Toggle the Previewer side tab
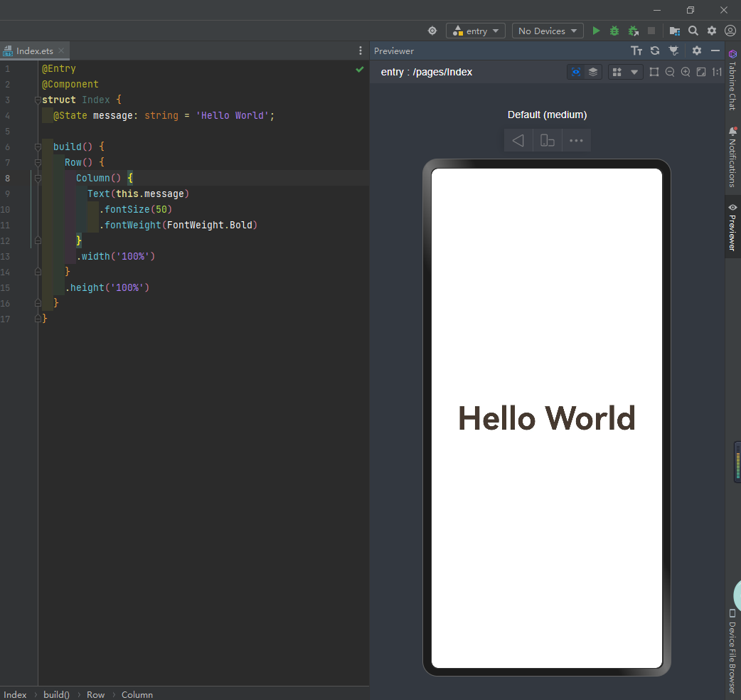The image size is (741, 700). 732,227
